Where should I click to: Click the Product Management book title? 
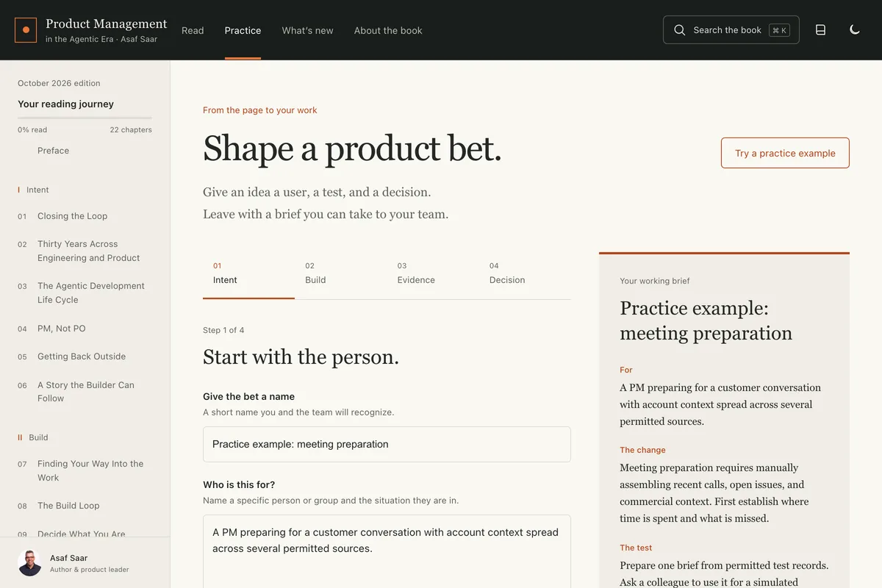(x=107, y=24)
